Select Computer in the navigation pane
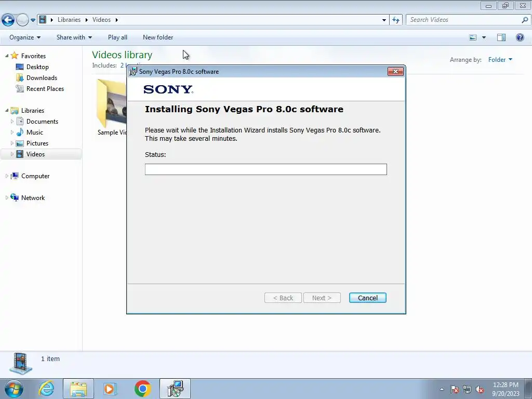The image size is (532, 399). 35,176
